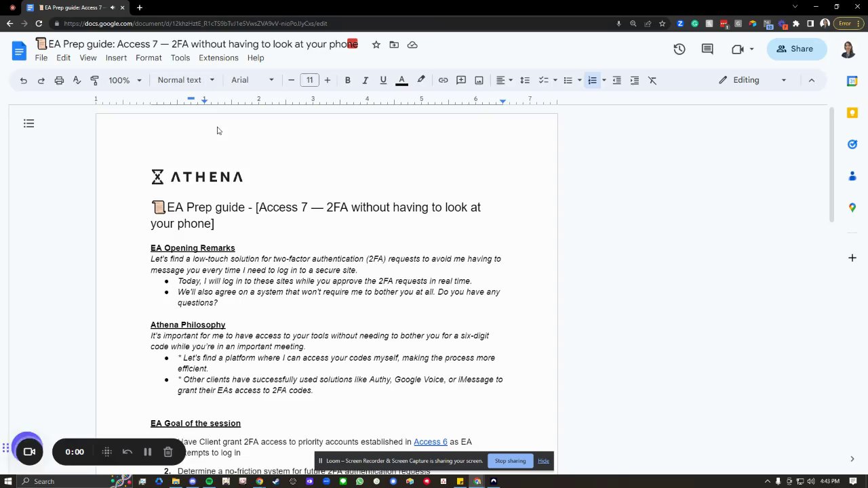Image resolution: width=868 pixels, height=488 pixels.
Task: Click the Clear formatting icon
Action: coord(652,80)
